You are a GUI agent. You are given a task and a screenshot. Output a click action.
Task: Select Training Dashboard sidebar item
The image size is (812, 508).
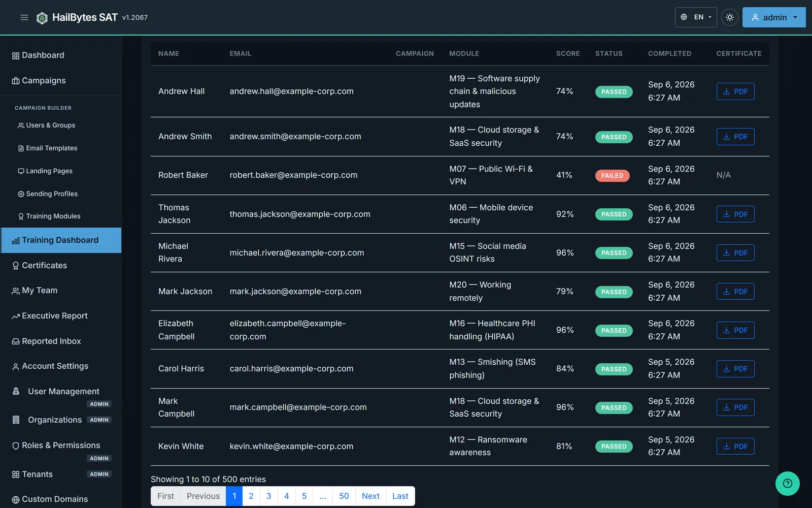click(x=61, y=240)
